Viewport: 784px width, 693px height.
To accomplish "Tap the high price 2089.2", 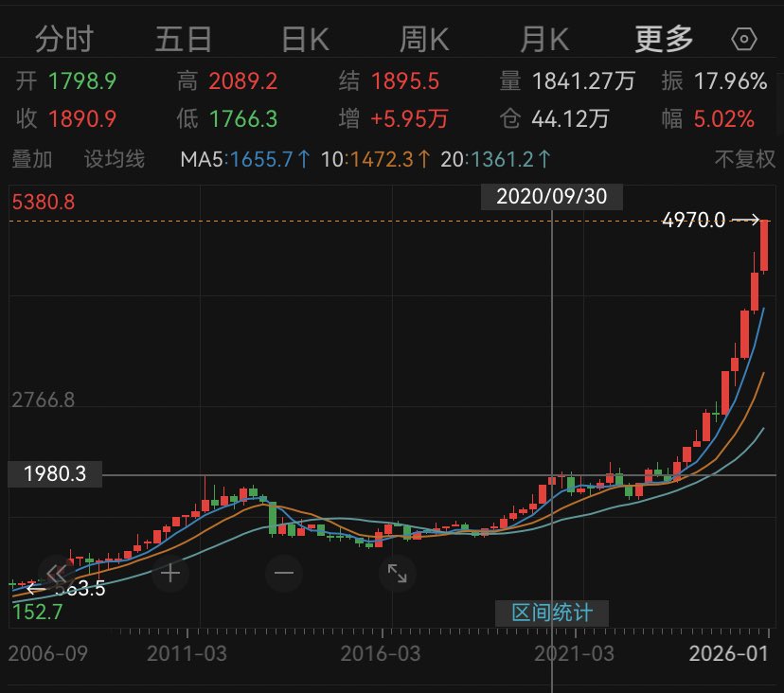I will click(243, 81).
